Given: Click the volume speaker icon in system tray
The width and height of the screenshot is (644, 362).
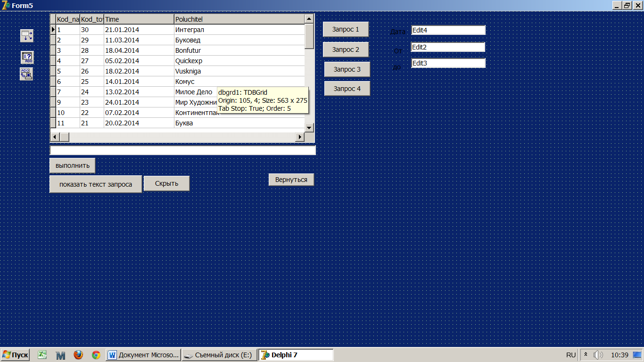Looking at the screenshot, I should [598, 355].
